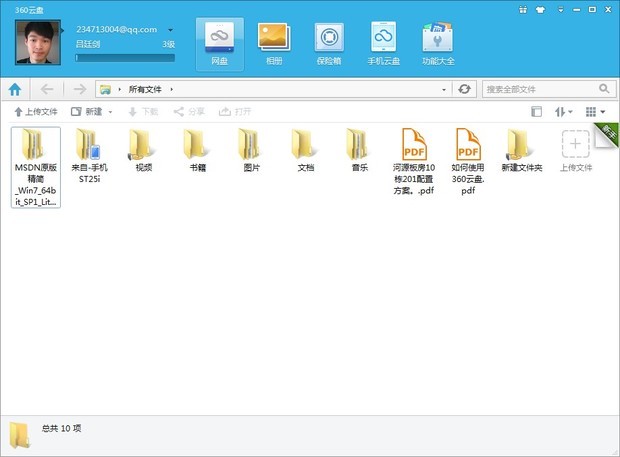This screenshot has width=620, height=457.
Task: Go to the home folder icon
Action: pyautogui.click(x=15, y=89)
